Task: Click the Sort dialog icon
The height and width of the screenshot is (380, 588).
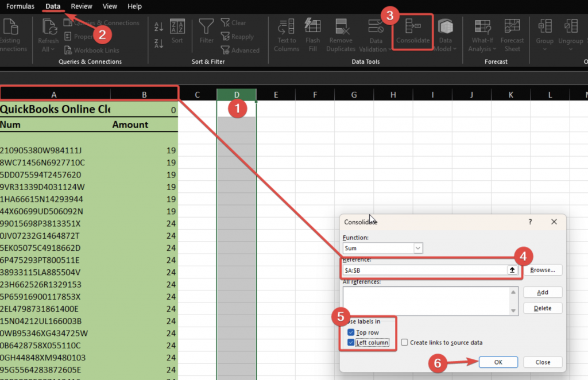Action: pos(177,27)
